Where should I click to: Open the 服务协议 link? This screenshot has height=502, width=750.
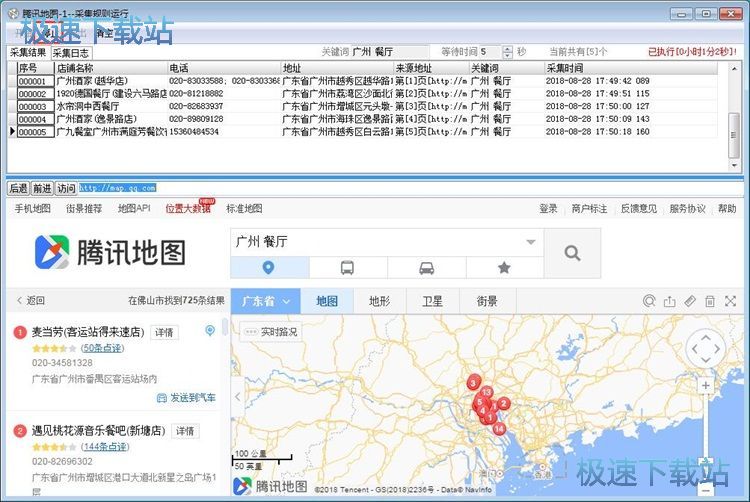(687, 208)
